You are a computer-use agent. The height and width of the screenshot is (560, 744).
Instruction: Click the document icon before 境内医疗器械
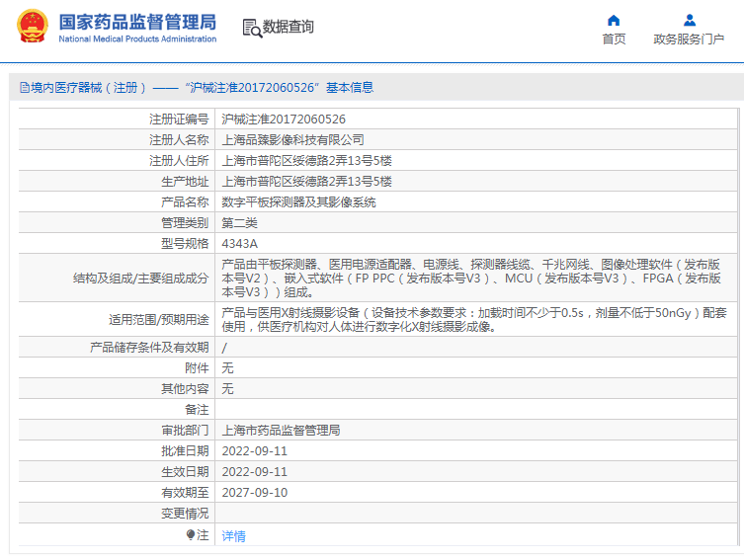24,88
